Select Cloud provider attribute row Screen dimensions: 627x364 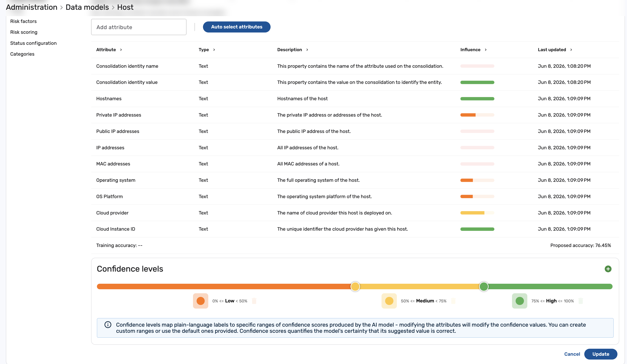(x=355, y=213)
